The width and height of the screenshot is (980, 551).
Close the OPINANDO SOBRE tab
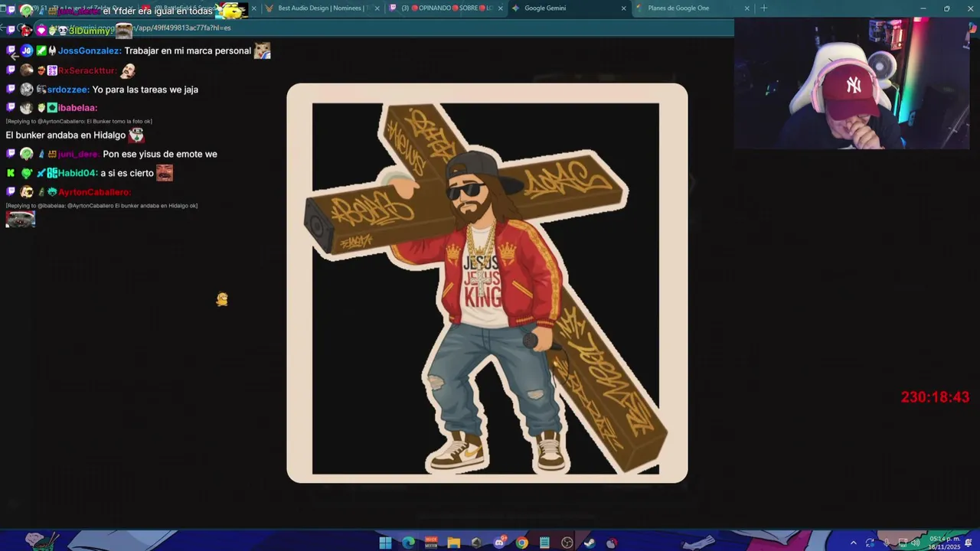click(x=501, y=8)
